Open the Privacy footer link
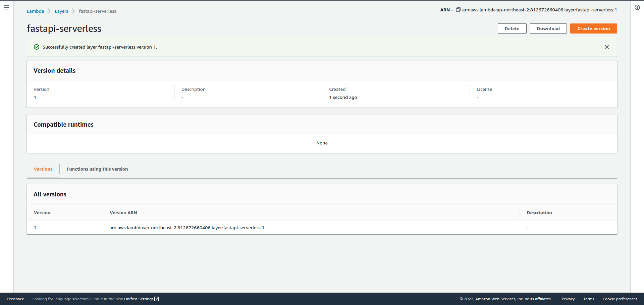This screenshot has width=644, height=305. [568, 299]
